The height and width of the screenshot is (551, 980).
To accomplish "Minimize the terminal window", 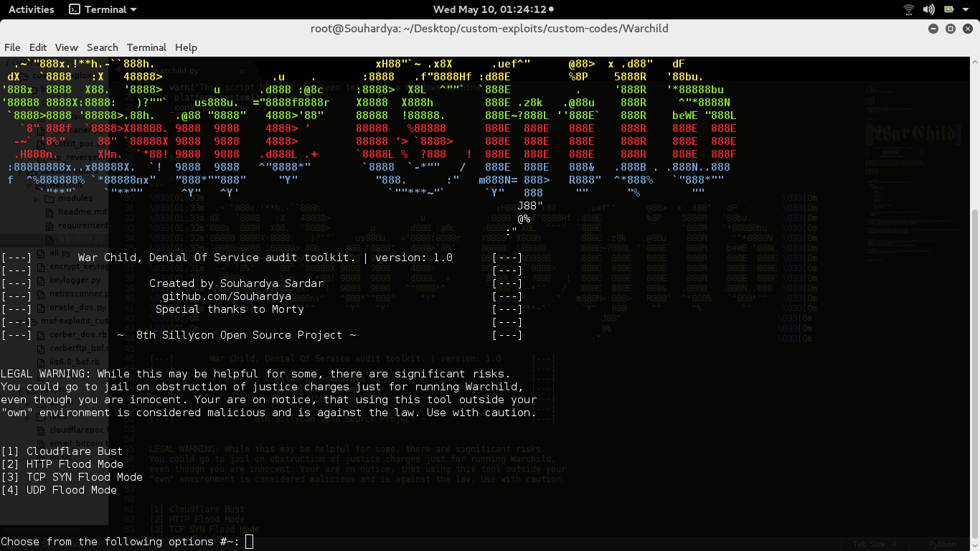I will tap(933, 29).
